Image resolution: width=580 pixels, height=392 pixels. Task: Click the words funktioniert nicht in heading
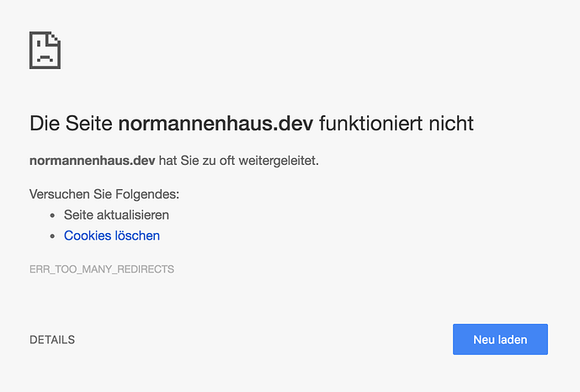(x=396, y=124)
